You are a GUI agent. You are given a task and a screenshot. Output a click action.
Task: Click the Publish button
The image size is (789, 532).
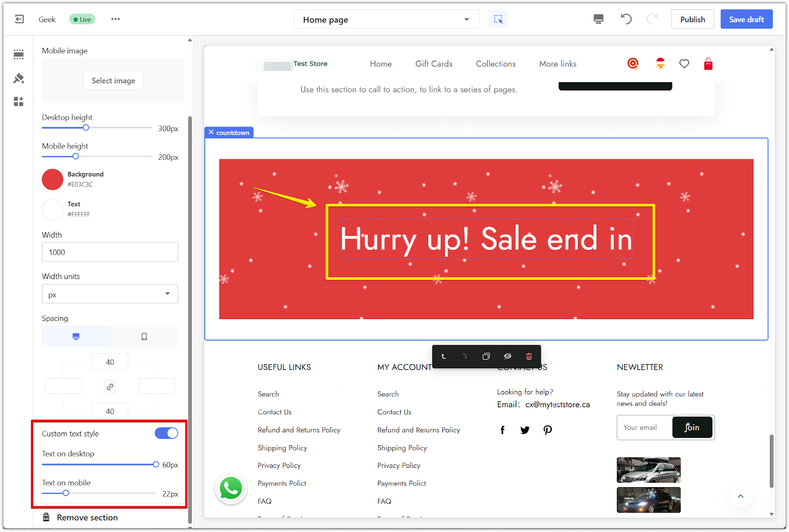692,19
